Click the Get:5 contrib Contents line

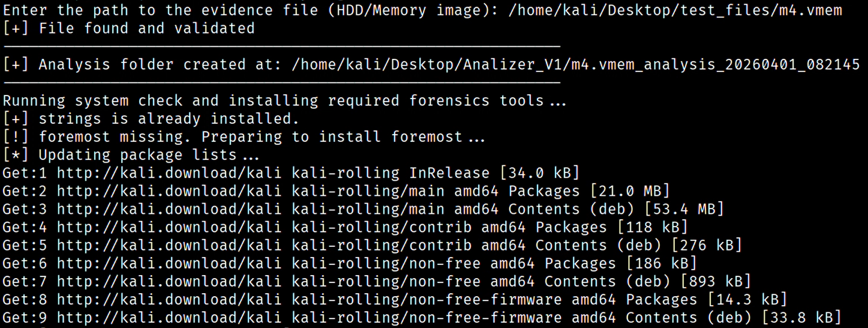372,245
